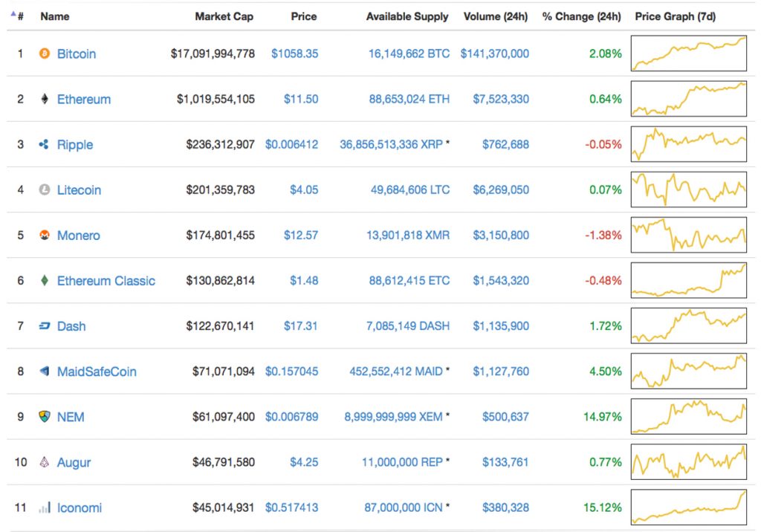This screenshot has width=761, height=532.
Task: Sort table by % Change (24h) header
Action: (x=581, y=16)
